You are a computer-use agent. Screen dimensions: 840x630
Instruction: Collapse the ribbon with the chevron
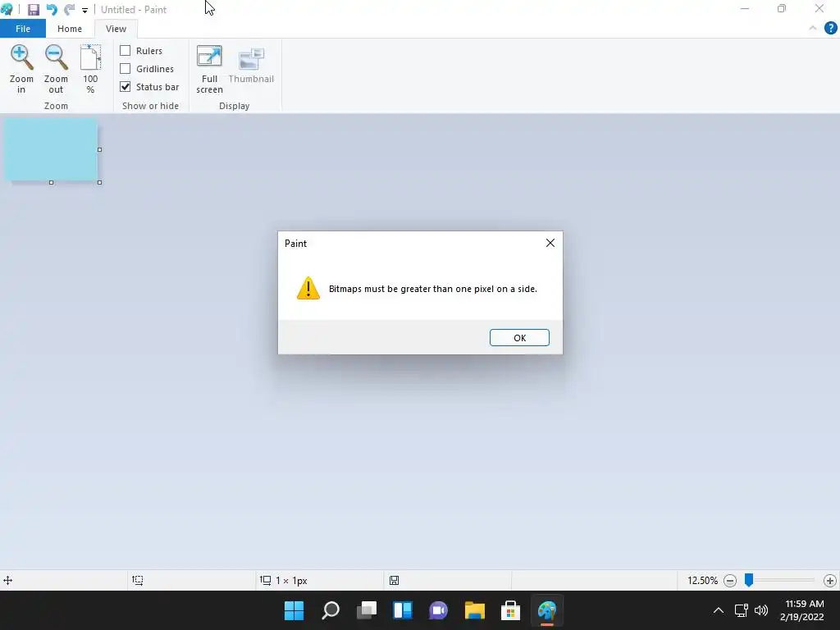(813, 28)
